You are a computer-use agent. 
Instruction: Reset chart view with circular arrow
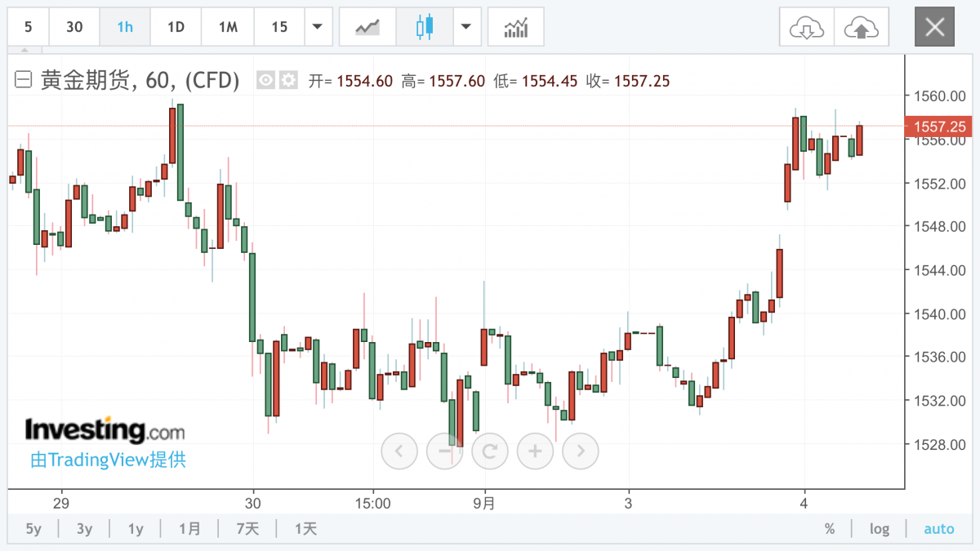(490, 450)
